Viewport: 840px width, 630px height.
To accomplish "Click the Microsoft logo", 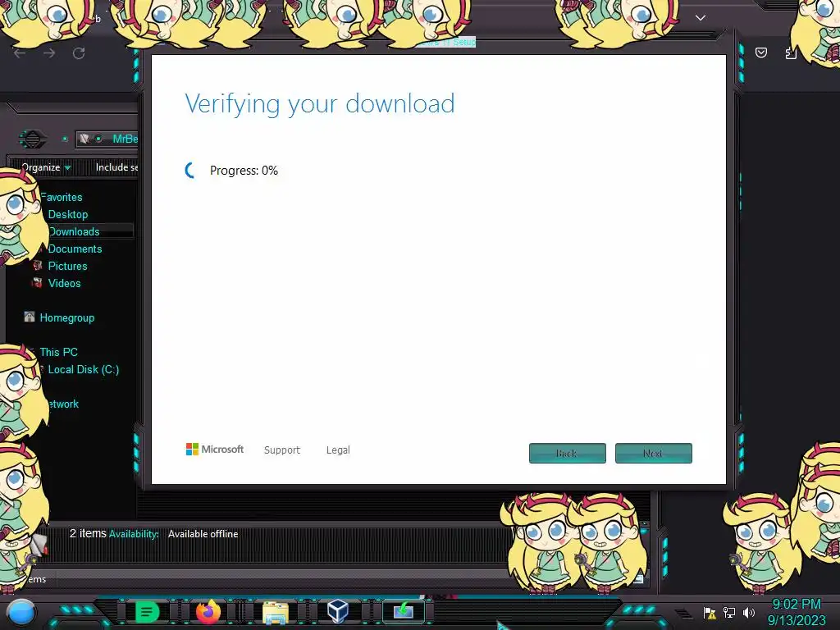I will click(x=214, y=449).
